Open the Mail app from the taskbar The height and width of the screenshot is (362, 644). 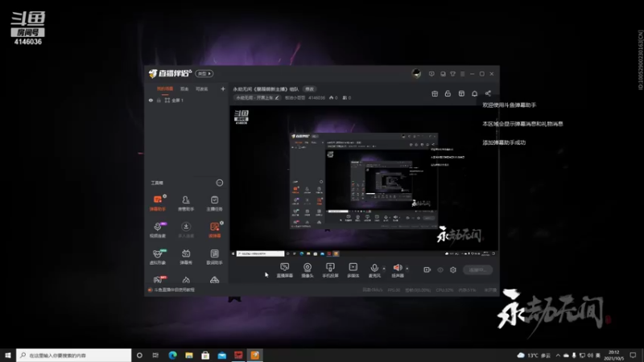(222, 355)
